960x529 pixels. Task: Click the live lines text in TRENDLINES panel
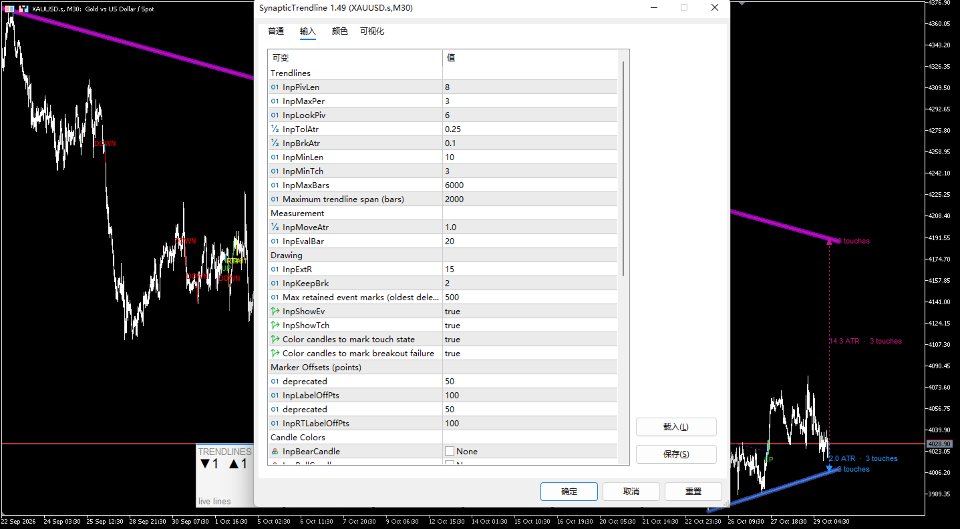click(214, 501)
